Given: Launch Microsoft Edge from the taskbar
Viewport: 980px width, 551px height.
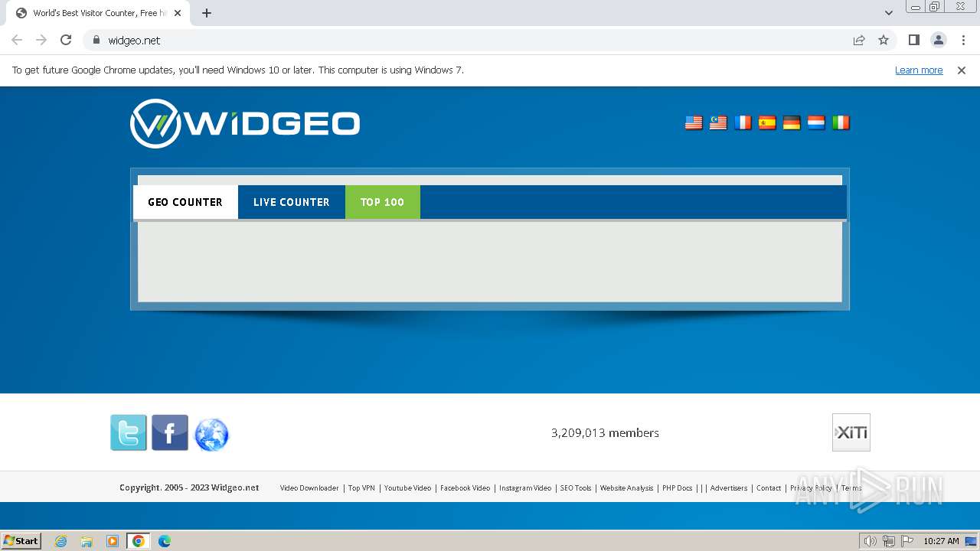Looking at the screenshot, I should (165, 541).
